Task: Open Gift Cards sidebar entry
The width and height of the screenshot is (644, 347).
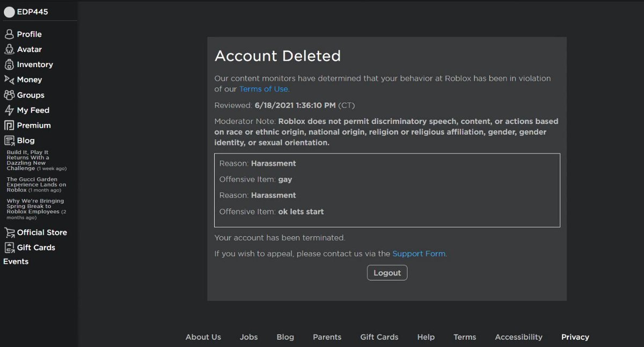Action: pyautogui.click(x=36, y=248)
